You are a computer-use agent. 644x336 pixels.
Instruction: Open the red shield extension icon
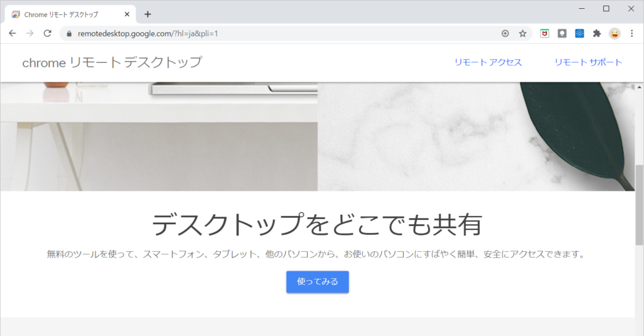tap(544, 34)
